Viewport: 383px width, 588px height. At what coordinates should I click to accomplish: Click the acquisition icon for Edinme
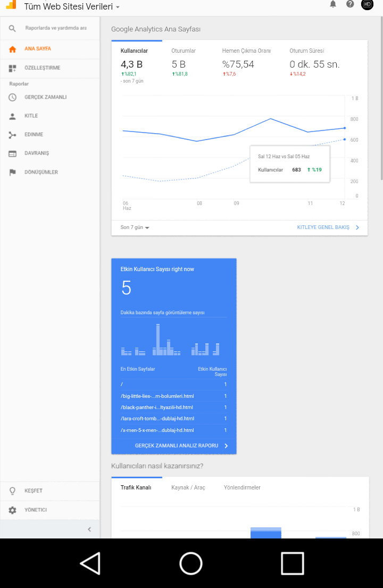click(12, 135)
